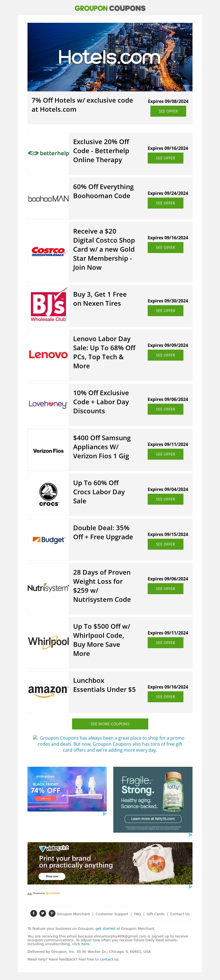Click the Crocs logo

48,495
